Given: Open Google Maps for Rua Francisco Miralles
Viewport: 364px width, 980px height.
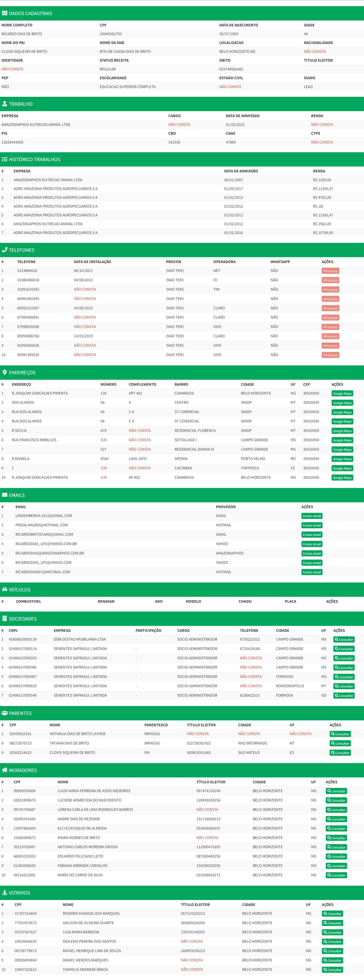Looking at the screenshot, I should pyautogui.click(x=342, y=440).
